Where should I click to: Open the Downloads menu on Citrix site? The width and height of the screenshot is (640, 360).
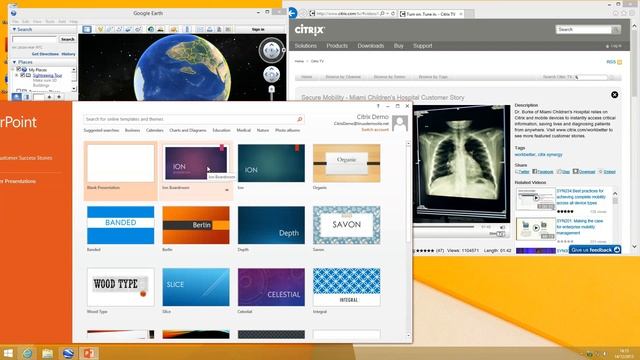coord(371,46)
